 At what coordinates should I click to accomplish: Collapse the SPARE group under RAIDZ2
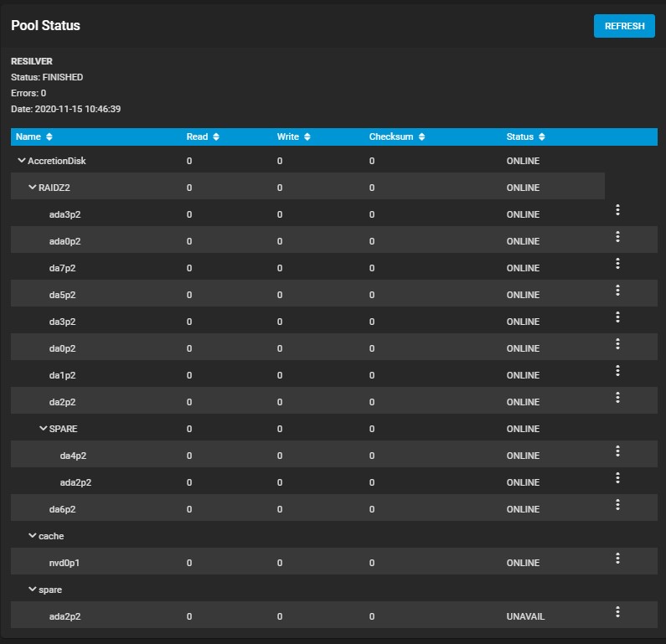43,428
